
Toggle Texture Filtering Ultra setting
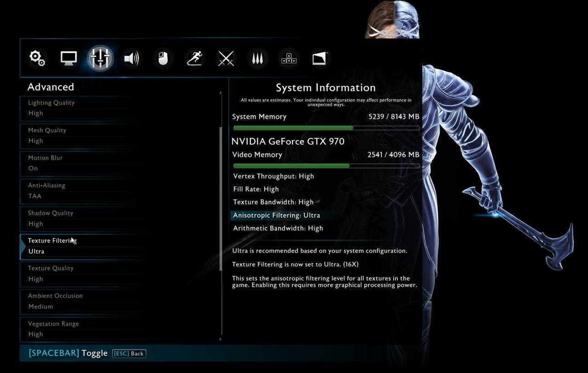pyautogui.click(x=78, y=246)
